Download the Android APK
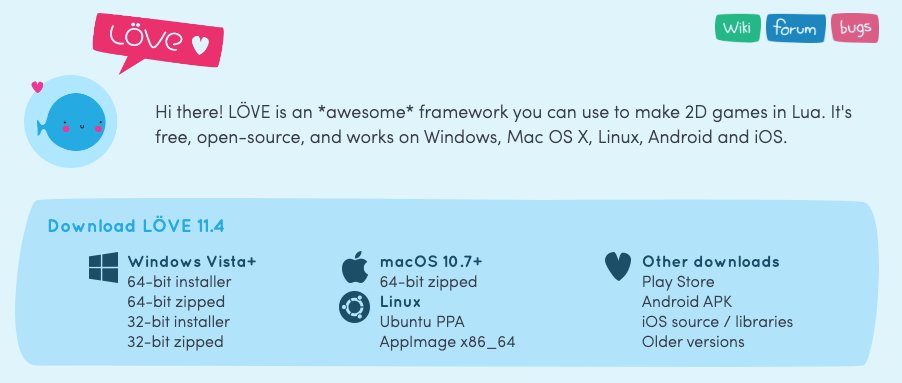The width and height of the screenshot is (902, 383). coord(687,302)
